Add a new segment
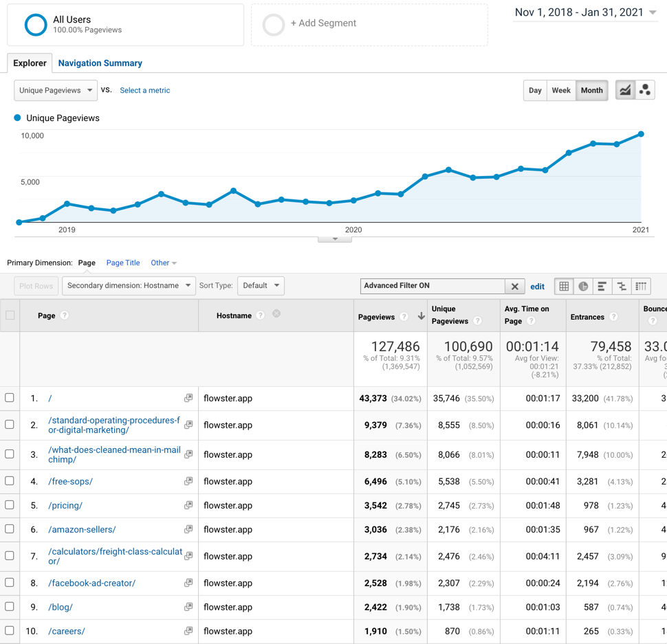 369,25
